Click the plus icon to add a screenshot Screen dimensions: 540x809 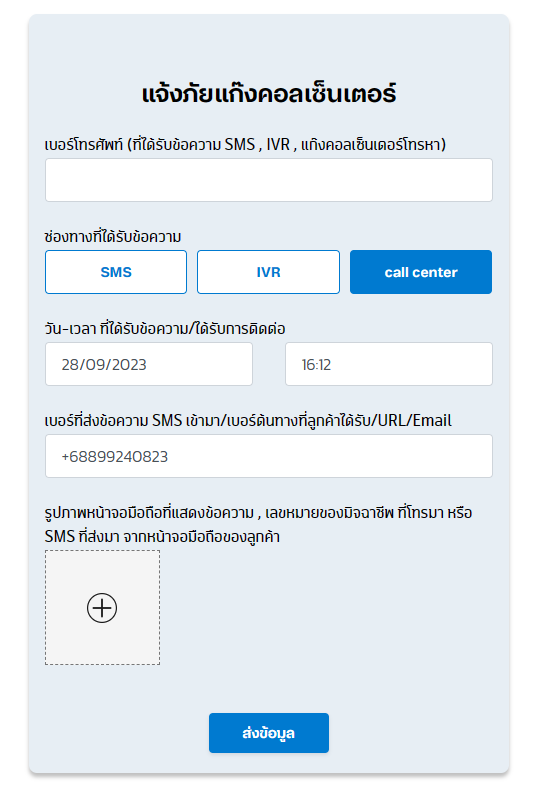click(x=102, y=608)
